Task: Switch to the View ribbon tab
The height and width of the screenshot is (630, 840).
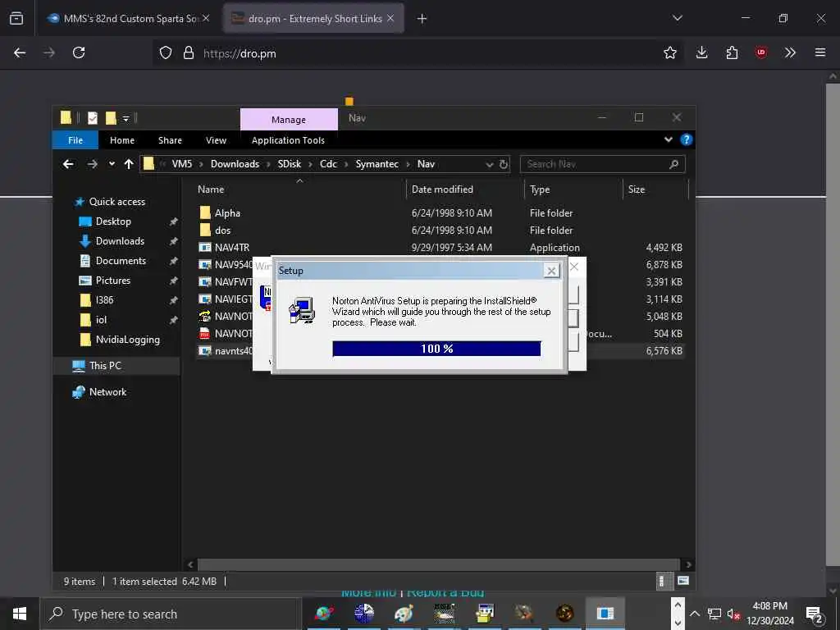Action: [216, 139]
